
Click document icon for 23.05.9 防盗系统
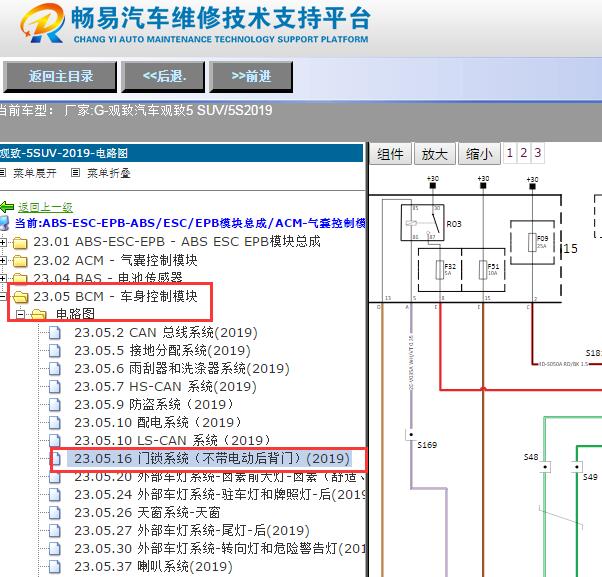pyautogui.click(x=55, y=405)
